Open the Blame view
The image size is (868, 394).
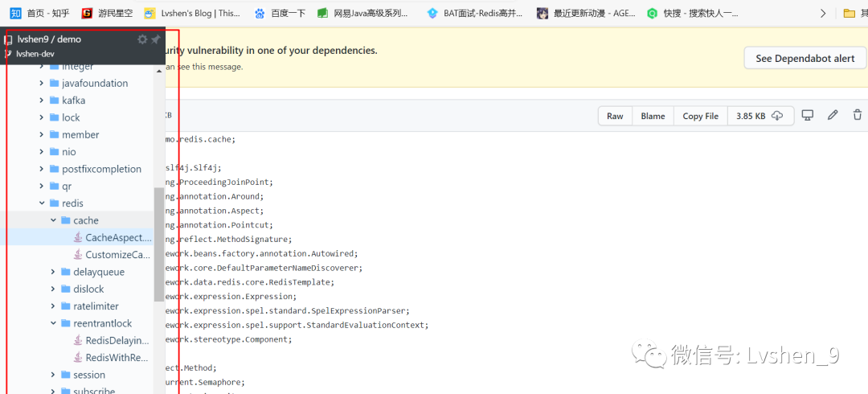[653, 116]
